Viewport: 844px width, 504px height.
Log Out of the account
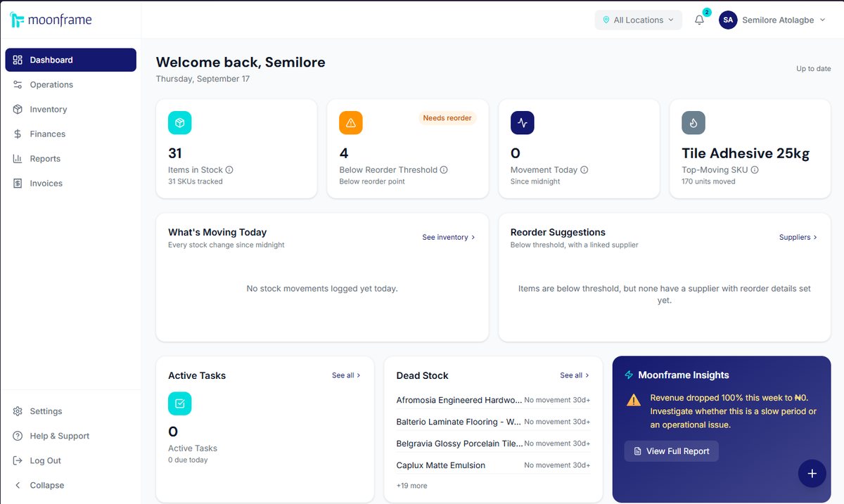(70, 460)
